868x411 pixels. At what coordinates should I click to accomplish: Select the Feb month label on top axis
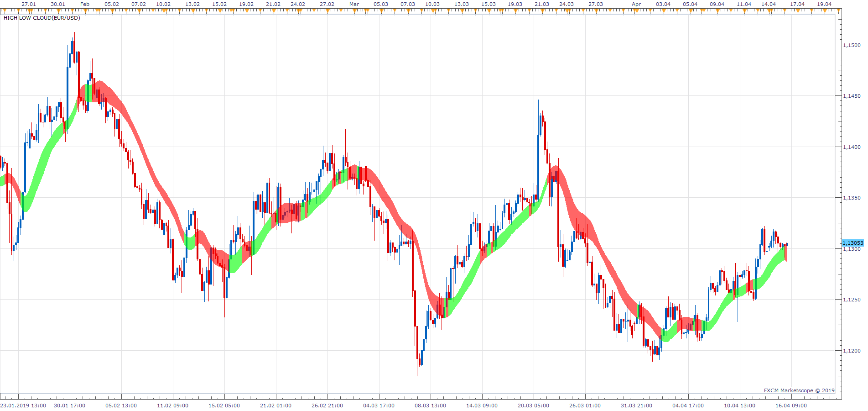pyautogui.click(x=85, y=4)
